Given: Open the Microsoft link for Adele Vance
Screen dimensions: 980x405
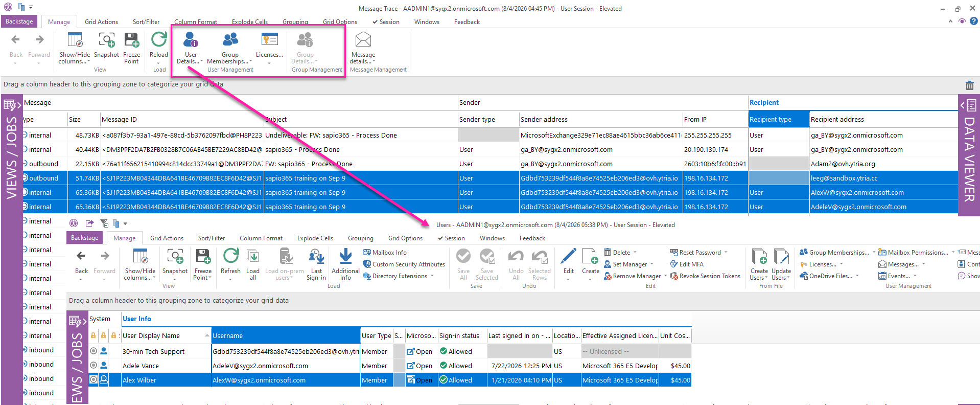Looking at the screenshot, I should (x=419, y=366).
